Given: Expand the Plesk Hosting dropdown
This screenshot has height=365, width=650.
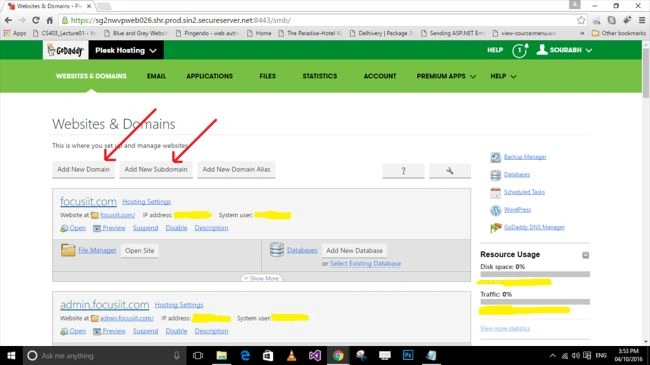Looking at the screenshot, I should [126, 50].
